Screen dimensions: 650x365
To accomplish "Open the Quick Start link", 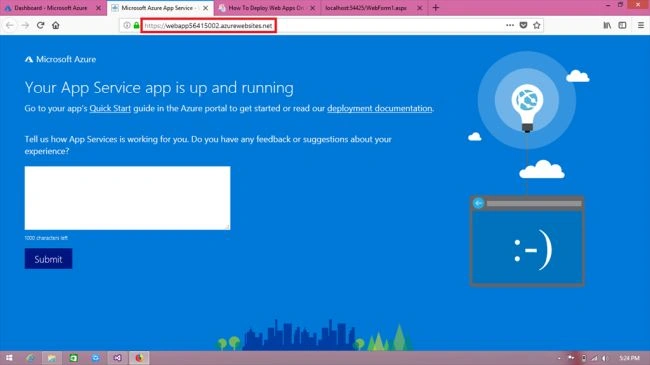I will click(x=110, y=108).
